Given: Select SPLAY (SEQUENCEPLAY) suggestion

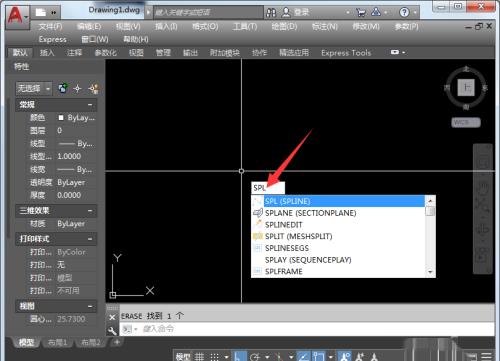Looking at the screenshot, I should point(338,260).
